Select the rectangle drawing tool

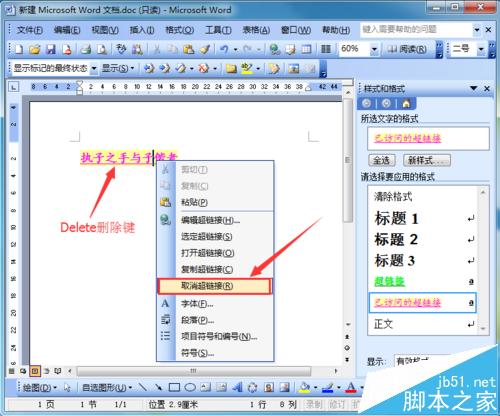tap(174, 387)
